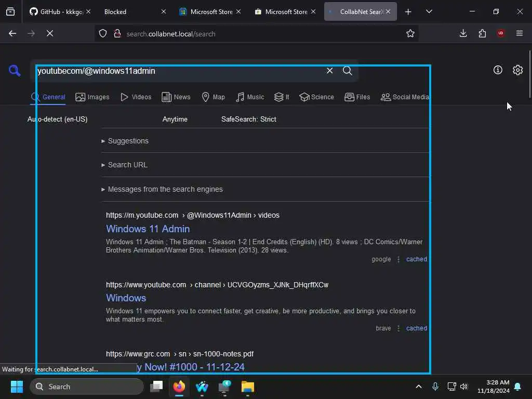The height and width of the screenshot is (399, 532).
Task: Bookmark this page with star icon
Action: (410, 34)
